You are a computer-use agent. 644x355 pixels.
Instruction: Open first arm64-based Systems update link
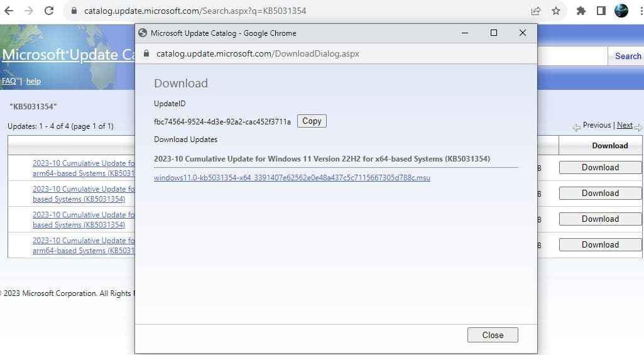click(84, 168)
